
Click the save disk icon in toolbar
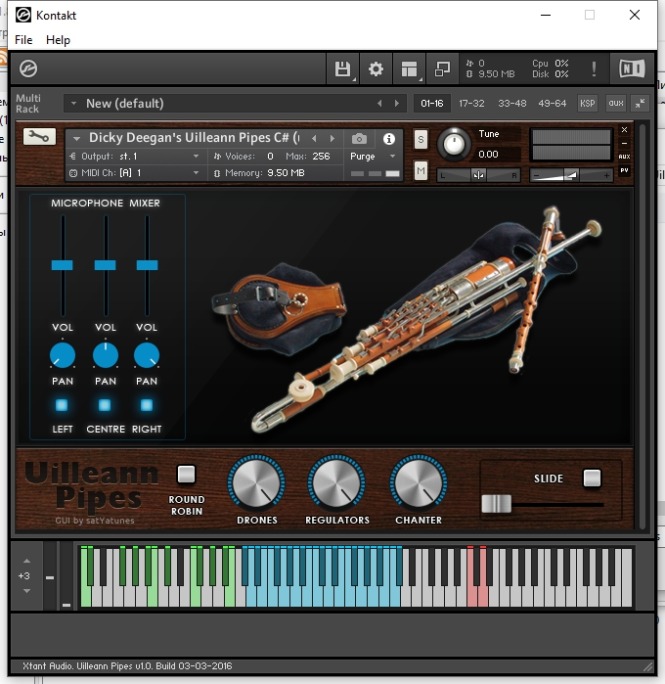coord(343,69)
